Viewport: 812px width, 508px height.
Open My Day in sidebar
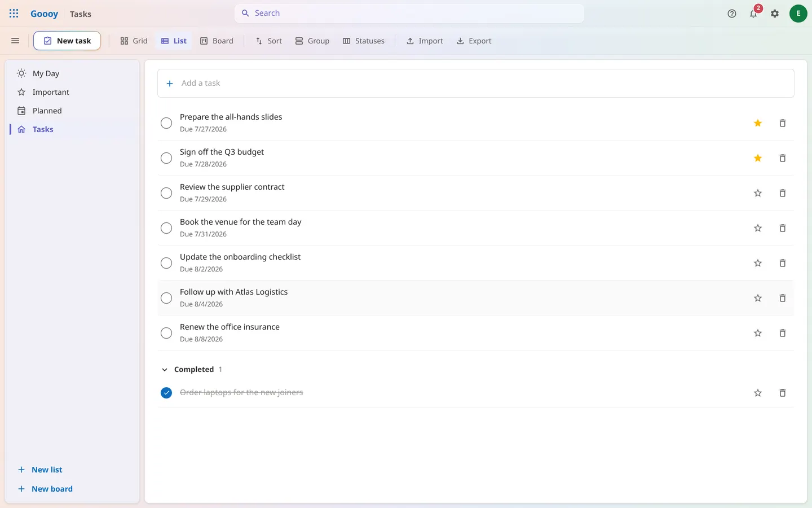coord(72,73)
